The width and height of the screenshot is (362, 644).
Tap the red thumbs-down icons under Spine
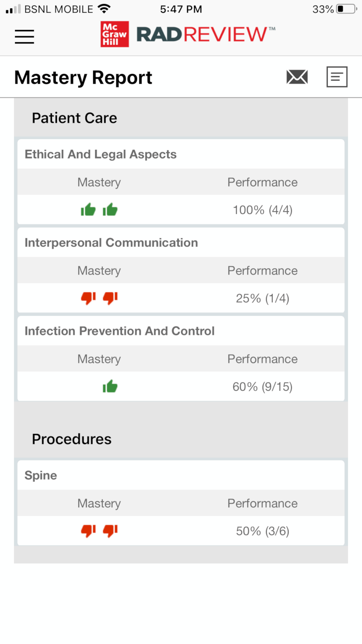[x=99, y=531]
